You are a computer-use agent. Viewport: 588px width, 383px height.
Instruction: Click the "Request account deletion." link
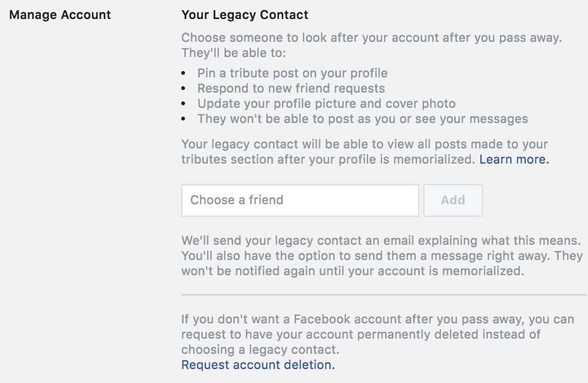point(258,365)
